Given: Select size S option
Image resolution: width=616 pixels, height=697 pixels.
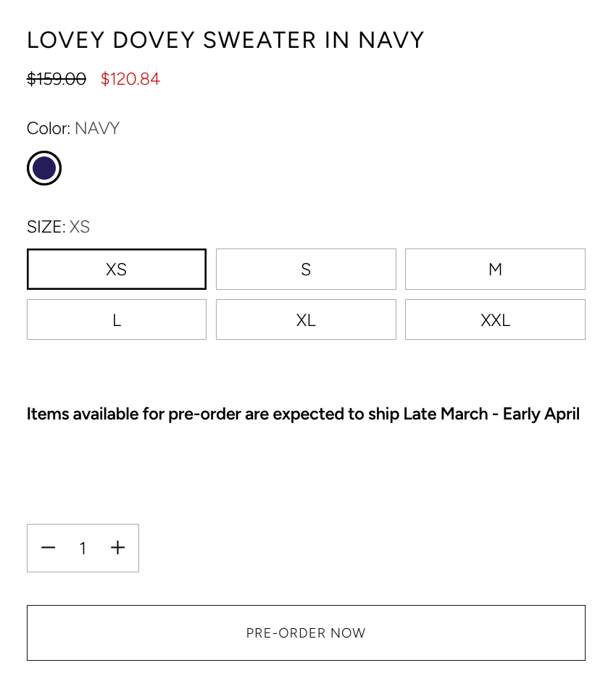Looking at the screenshot, I should 306,270.
